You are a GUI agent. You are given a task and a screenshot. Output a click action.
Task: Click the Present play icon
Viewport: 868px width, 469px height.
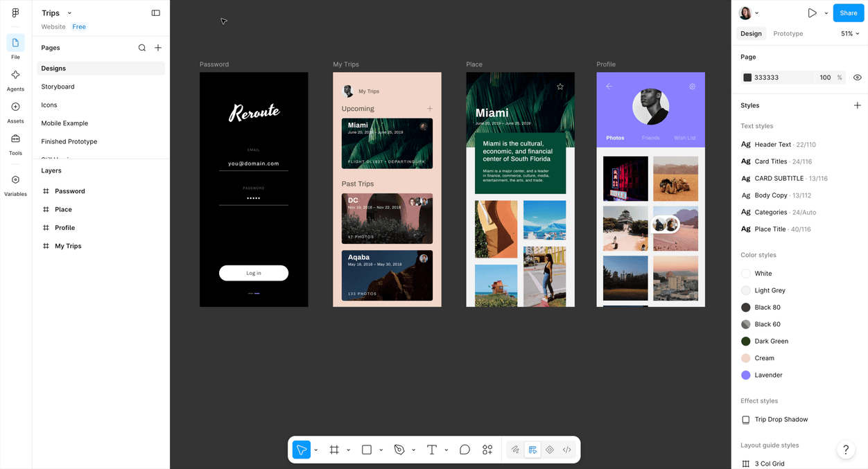(x=812, y=13)
